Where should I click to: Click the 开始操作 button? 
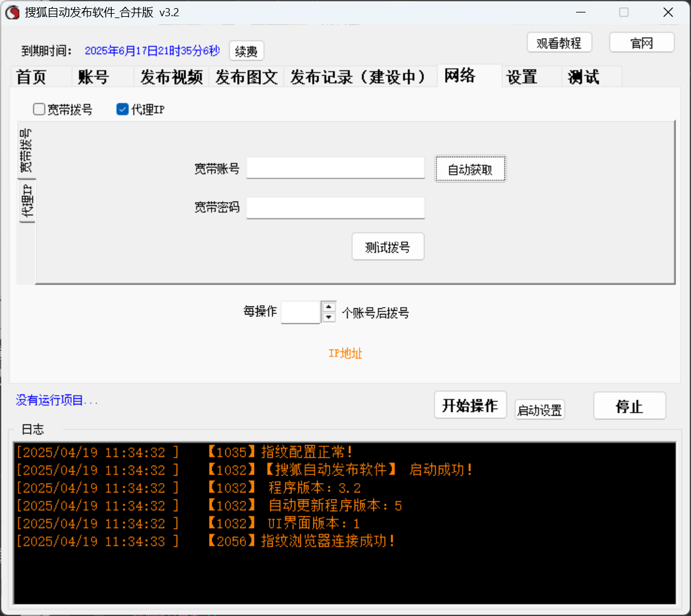470,405
